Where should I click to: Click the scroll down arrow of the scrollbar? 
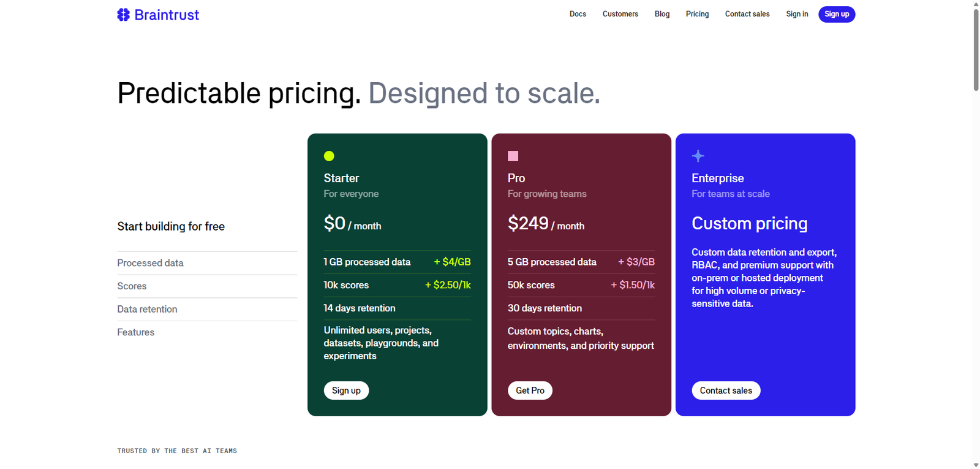(976, 465)
